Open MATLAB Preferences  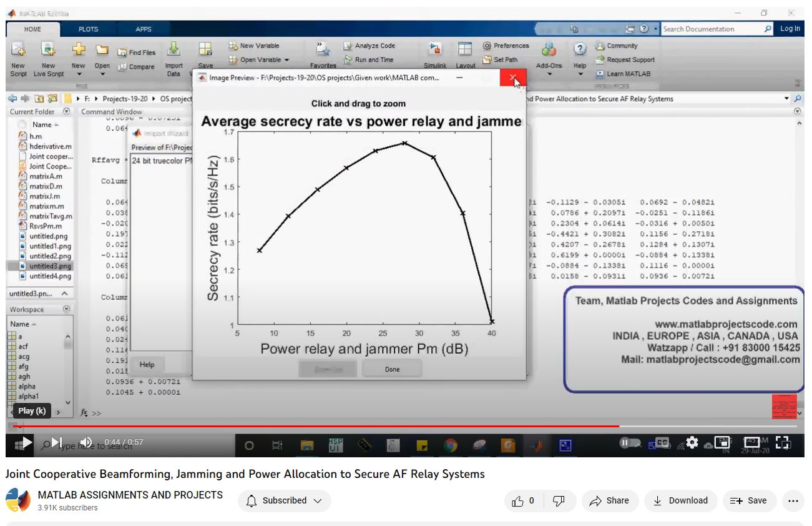tap(506, 46)
